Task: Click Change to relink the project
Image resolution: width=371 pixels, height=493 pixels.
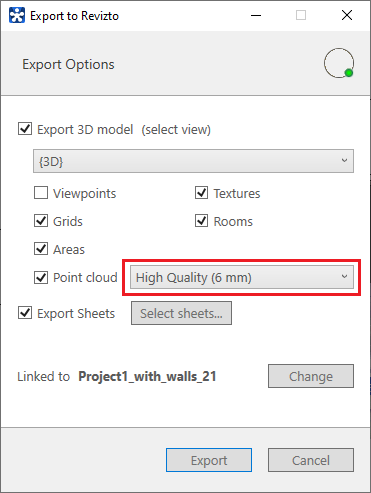Action: pos(311,376)
